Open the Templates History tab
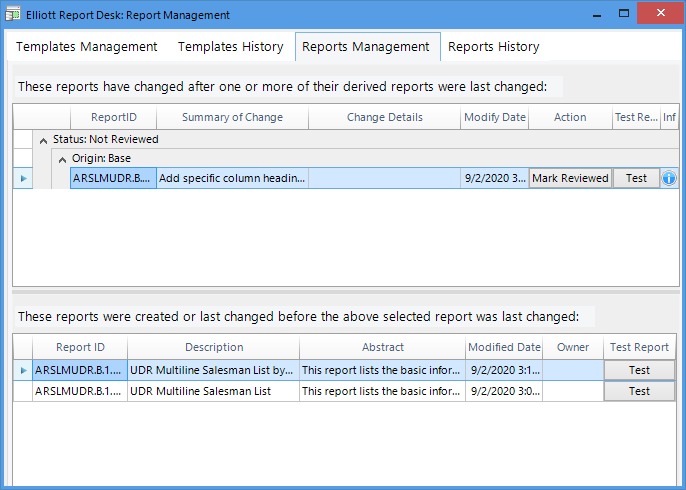 pos(231,46)
